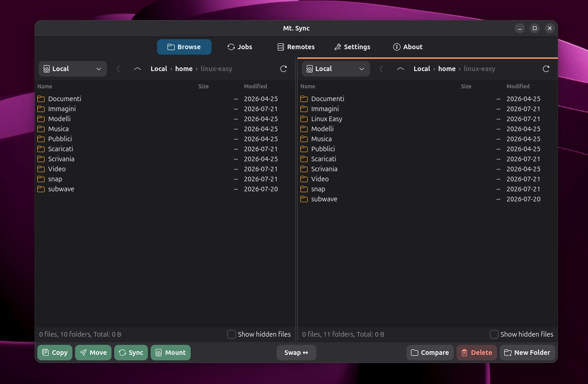Sort right pane by Modified column header
This screenshot has width=588, height=384.
tap(518, 86)
